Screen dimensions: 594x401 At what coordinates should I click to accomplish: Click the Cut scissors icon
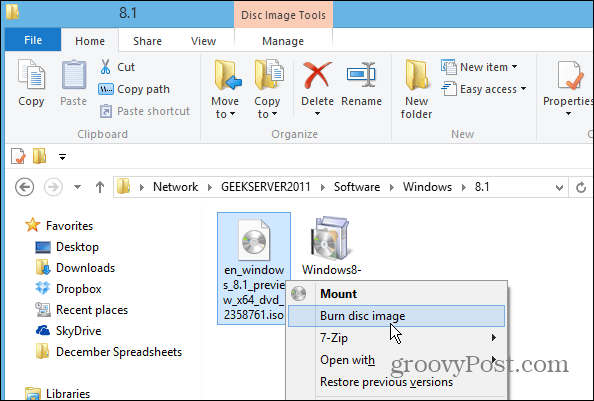tap(105, 67)
